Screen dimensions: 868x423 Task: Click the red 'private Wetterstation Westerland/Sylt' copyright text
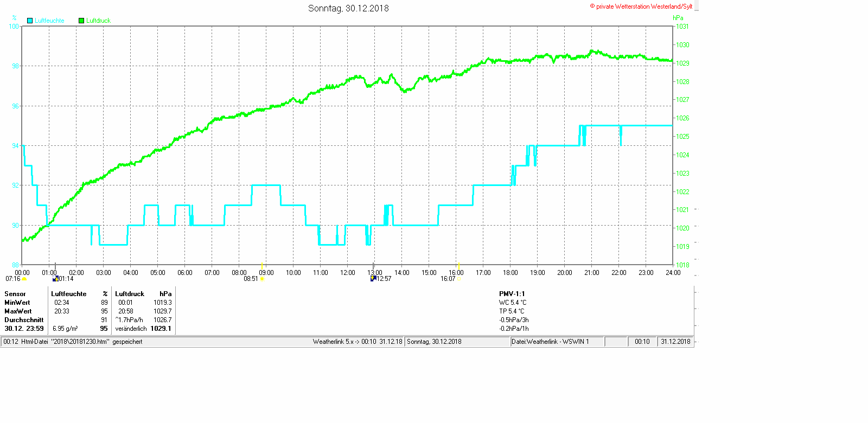pos(641,7)
